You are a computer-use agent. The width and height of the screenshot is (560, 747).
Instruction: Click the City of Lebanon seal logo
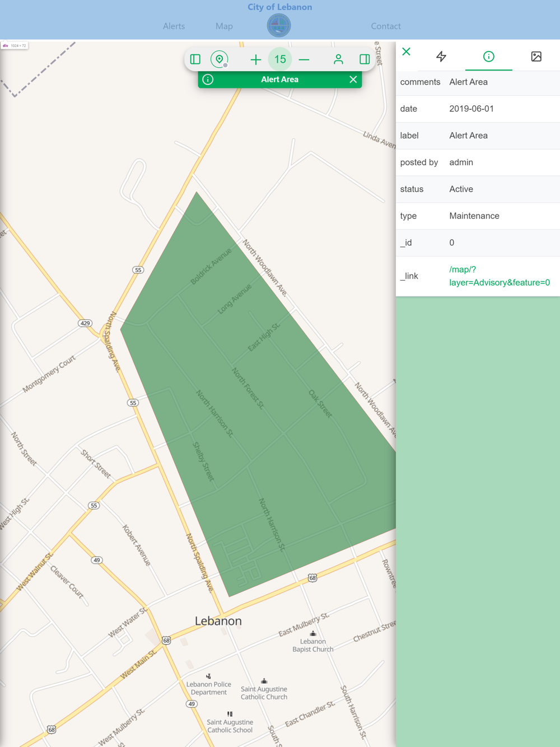(279, 26)
